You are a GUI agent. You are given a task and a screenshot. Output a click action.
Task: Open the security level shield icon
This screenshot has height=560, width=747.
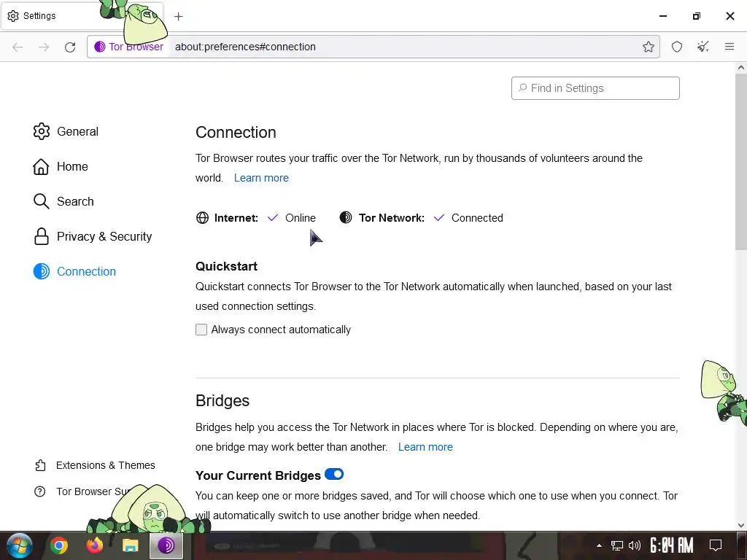(676, 47)
